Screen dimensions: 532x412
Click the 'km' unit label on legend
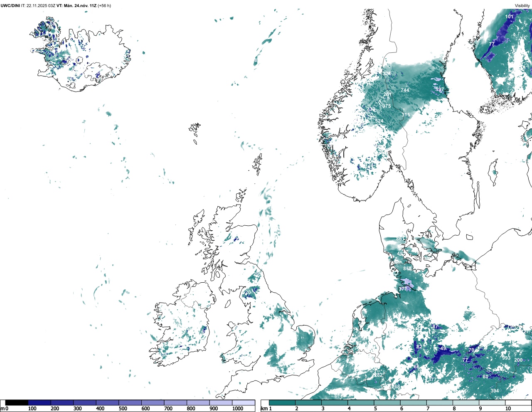click(264, 409)
